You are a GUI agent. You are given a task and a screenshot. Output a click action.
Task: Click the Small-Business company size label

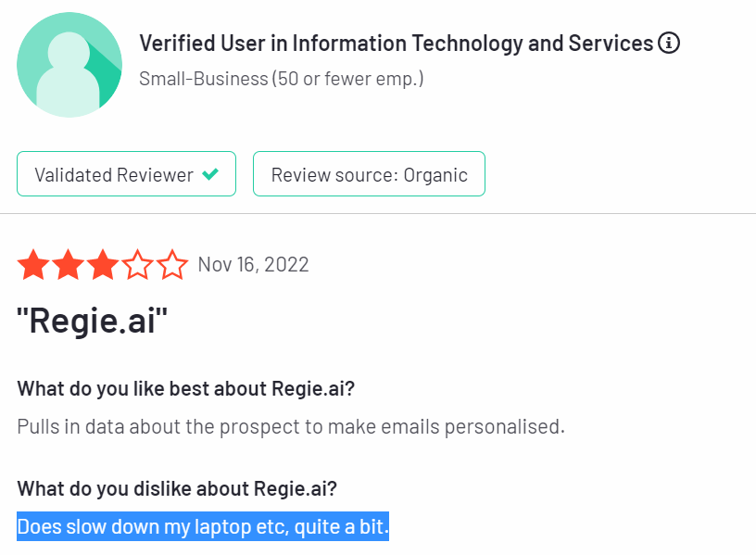coord(280,79)
